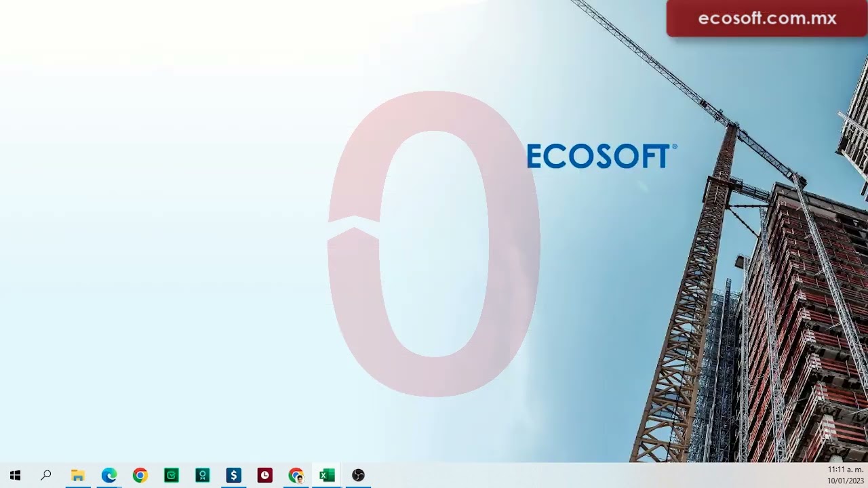Viewport: 868px width, 488px height.
Task: Open File Explorer from the taskbar
Action: coord(78,476)
